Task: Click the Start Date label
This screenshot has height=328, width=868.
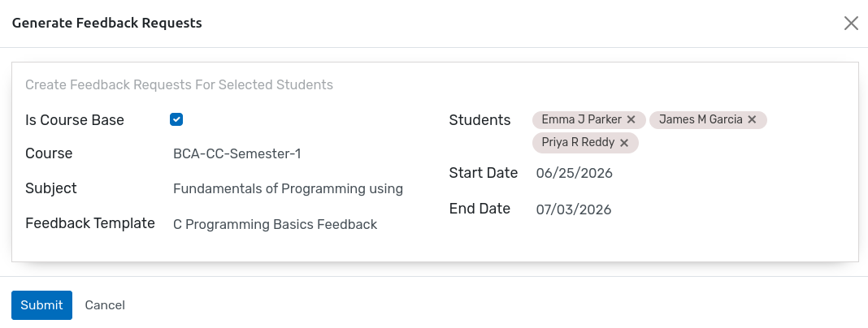Action: pos(484,173)
